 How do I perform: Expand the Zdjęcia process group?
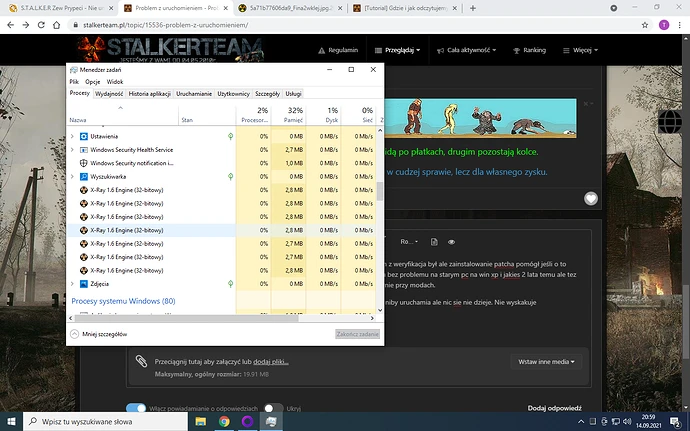coord(72,284)
